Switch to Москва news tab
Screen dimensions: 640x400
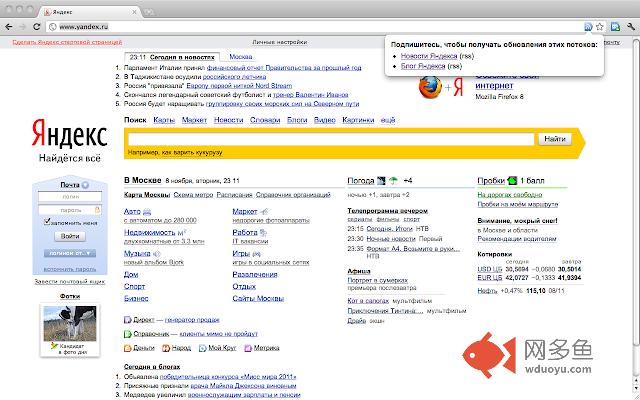click(x=241, y=57)
